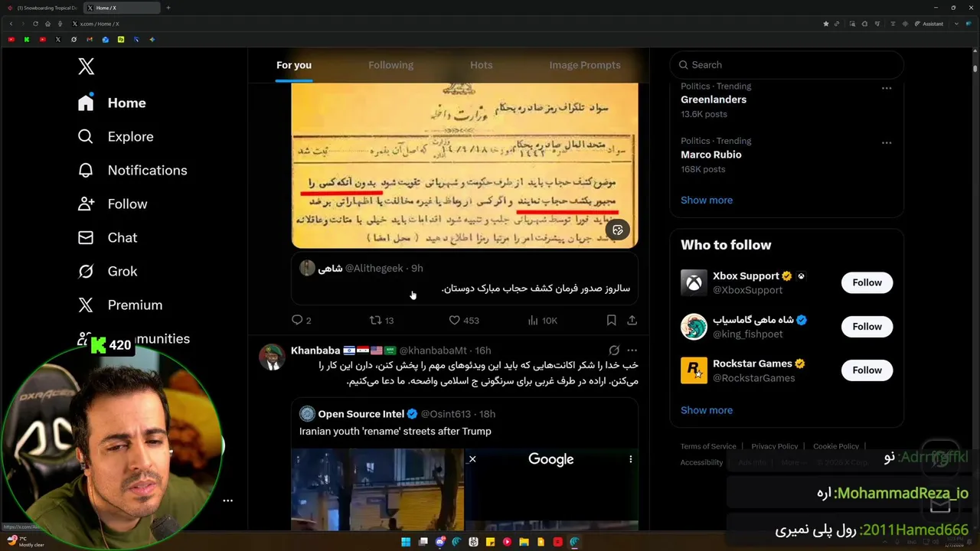Open image edit icon on document photo
Image resolution: width=980 pixels, height=551 pixels.
618,230
